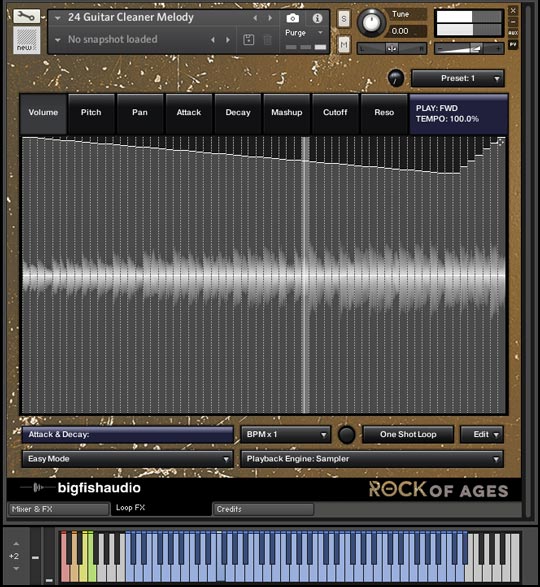Solo the instrument with S button
Viewport: 540px width, 587px height.
pos(344,19)
